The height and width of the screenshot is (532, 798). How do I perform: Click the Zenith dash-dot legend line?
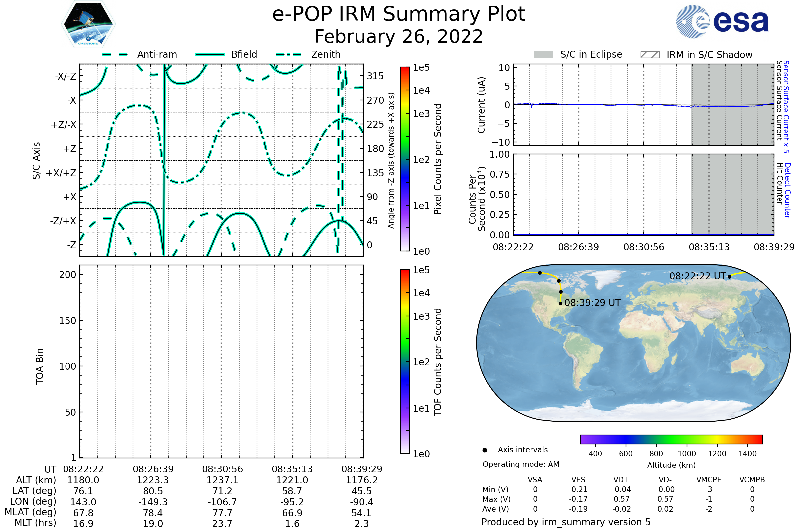(289, 54)
